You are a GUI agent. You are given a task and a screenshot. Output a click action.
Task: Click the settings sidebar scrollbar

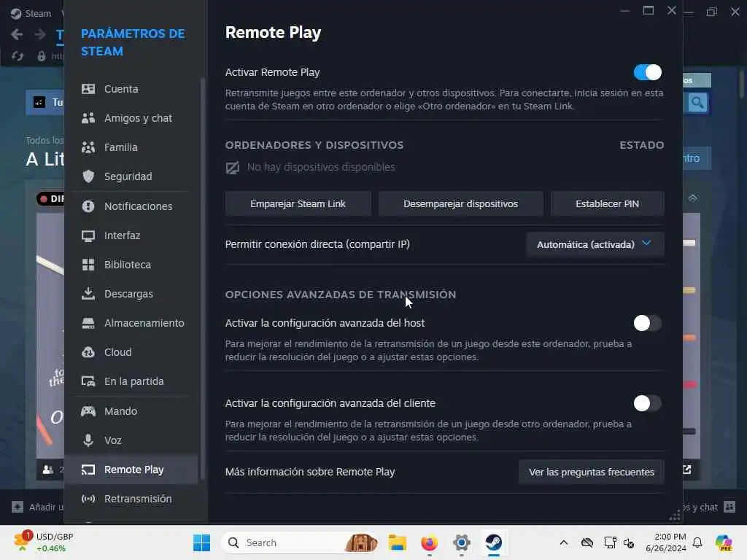[203, 279]
